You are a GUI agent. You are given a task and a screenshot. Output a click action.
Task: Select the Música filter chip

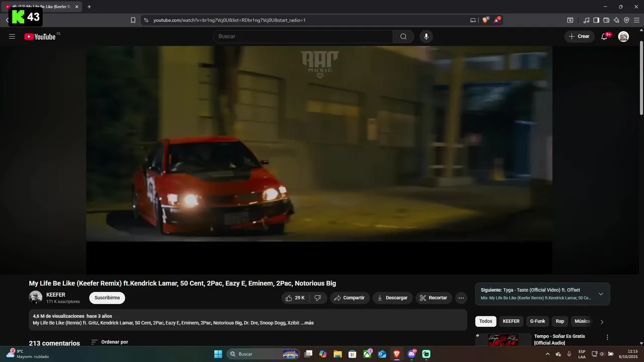coord(582,321)
